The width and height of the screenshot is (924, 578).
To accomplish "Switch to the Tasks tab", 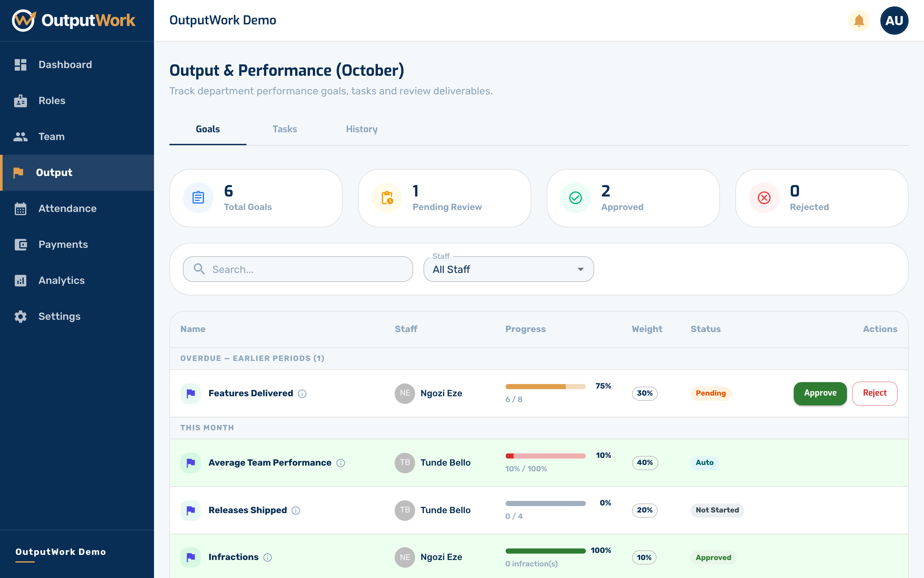I will tap(285, 129).
